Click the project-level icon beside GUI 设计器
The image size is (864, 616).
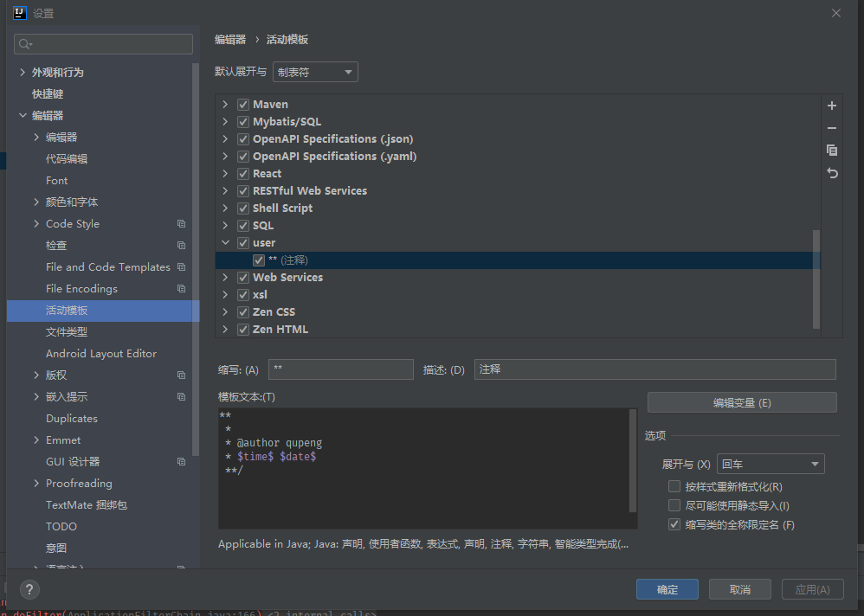point(181,461)
